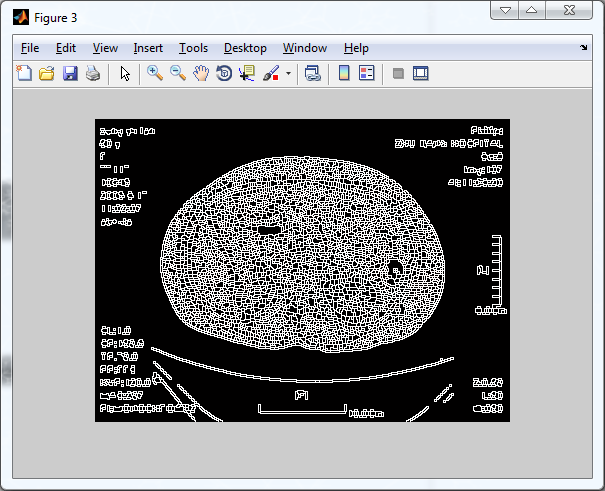
Task: Open the Desktop menu
Action: point(245,48)
